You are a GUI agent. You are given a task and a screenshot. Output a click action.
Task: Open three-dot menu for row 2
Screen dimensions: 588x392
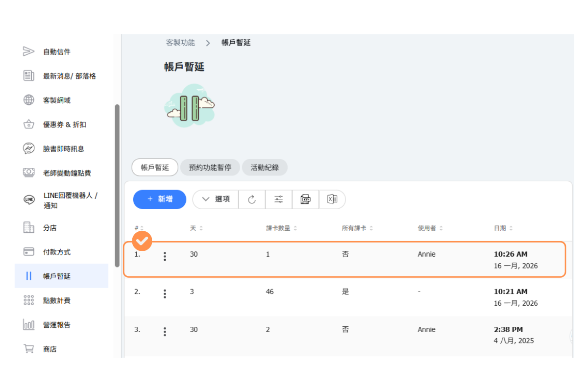pos(165,294)
